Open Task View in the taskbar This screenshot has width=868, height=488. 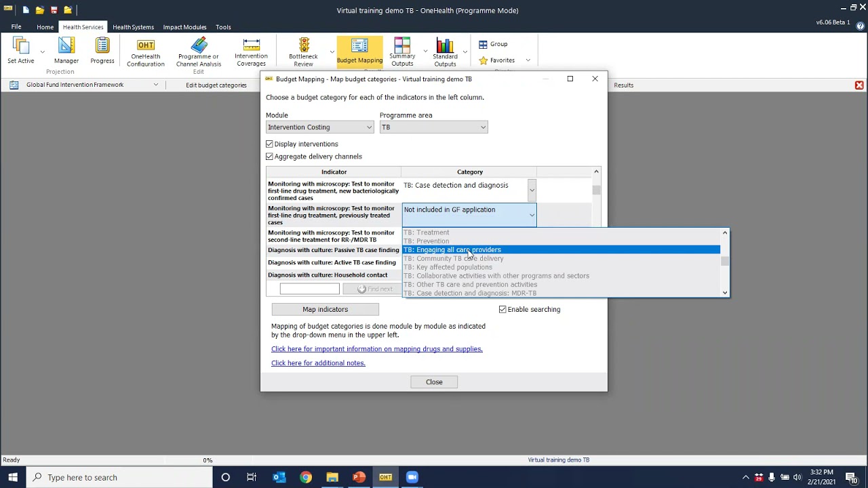[252, 477]
